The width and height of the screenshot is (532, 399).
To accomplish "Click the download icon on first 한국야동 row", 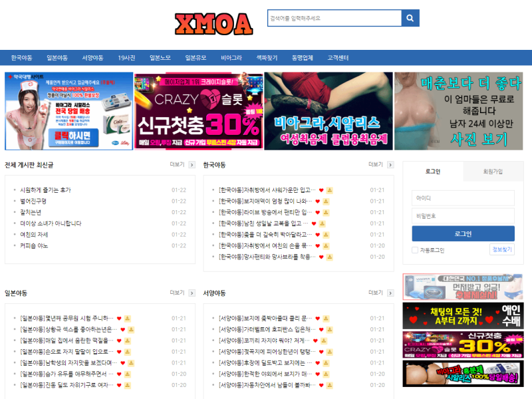I will 329,190.
